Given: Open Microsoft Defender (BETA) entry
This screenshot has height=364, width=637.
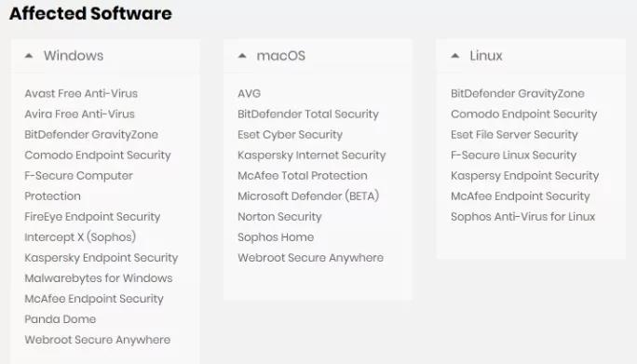Looking at the screenshot, I should pyautogui.click(x=308, y=196).
